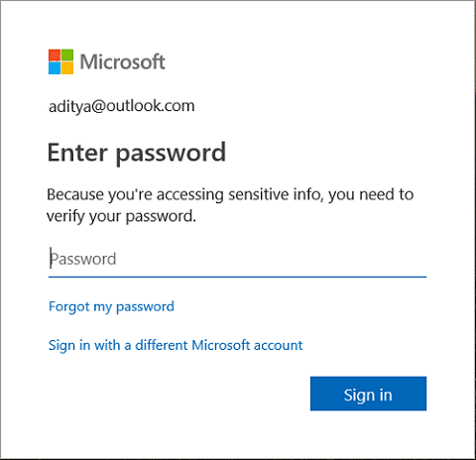Click the blinking text cursor in password box
Viewport: 476px width, 460px height.
point(51,258)
